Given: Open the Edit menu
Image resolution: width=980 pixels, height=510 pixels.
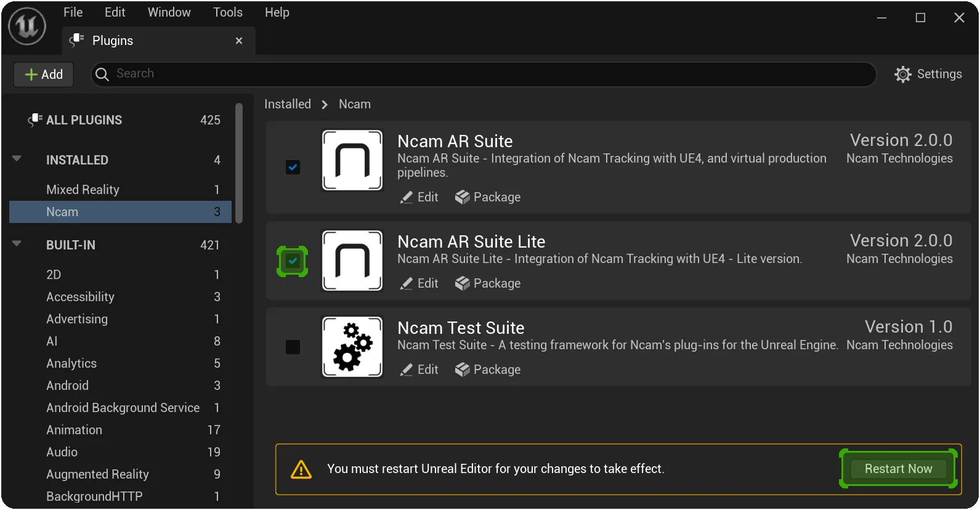Looking at the screenshot, I should pyautogui.click(x=115, y=12).
